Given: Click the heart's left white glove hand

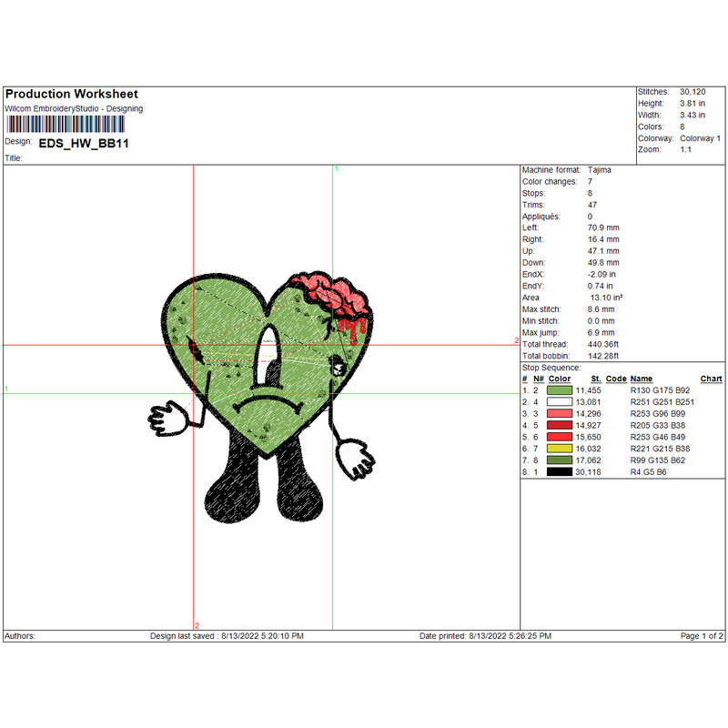Looking at the screenshot, I should 167,420.
